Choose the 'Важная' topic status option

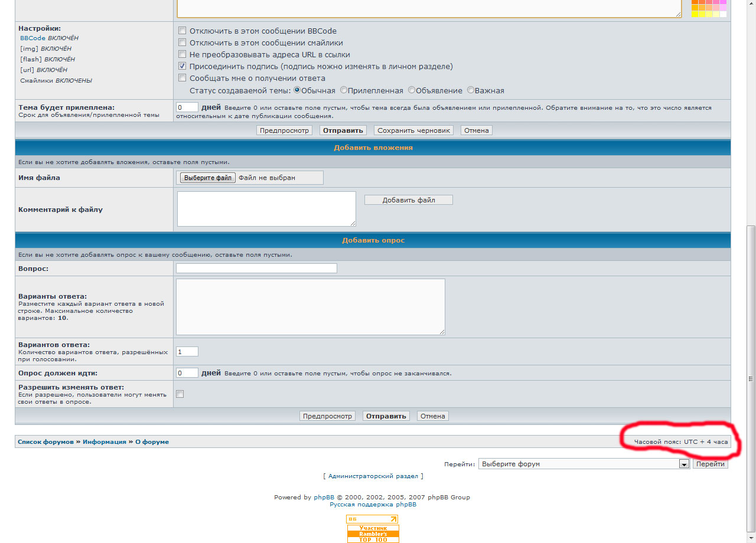pos(471,90)
